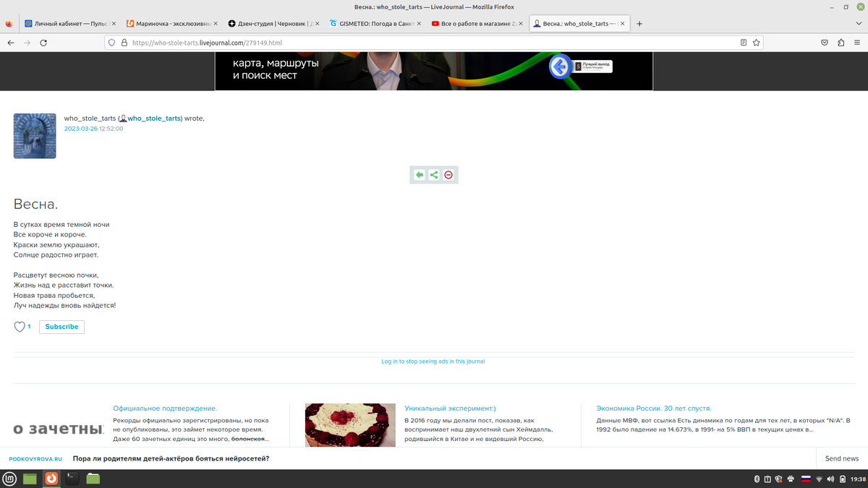Click the о зачетных thumbnail image

tap(59, 429)
